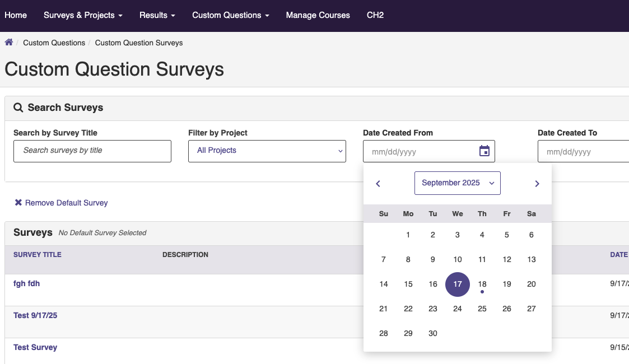Select September 26 in the calendar
Image resolution: width=629 pixels, height=364 pixels.
coord(507,309)
